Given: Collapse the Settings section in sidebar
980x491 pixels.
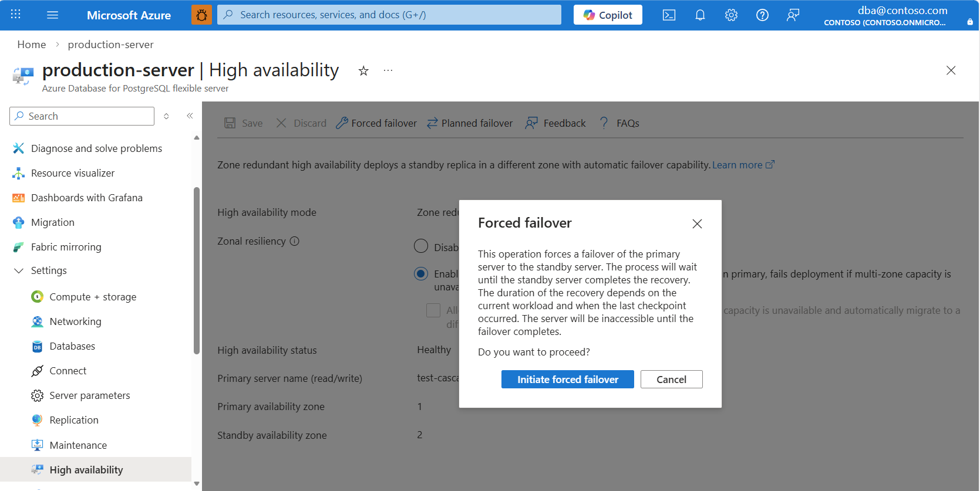Looking at the screenshot, I should [19, 270].
